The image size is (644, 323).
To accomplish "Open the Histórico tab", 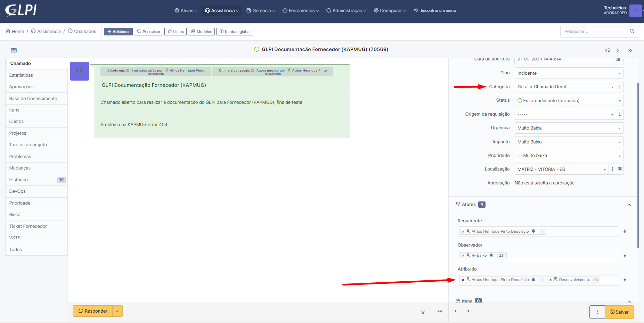I will (36, 180).
